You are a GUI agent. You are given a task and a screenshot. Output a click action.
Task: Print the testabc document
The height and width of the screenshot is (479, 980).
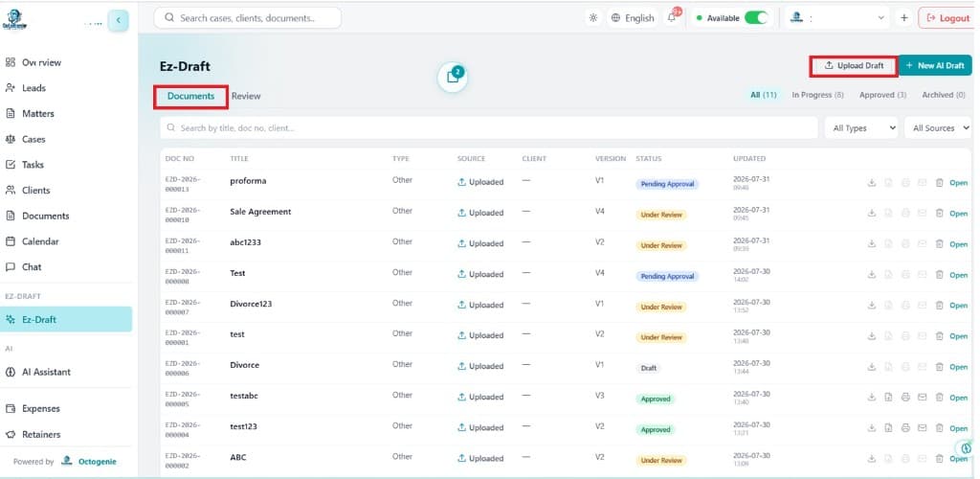point(905,397)
